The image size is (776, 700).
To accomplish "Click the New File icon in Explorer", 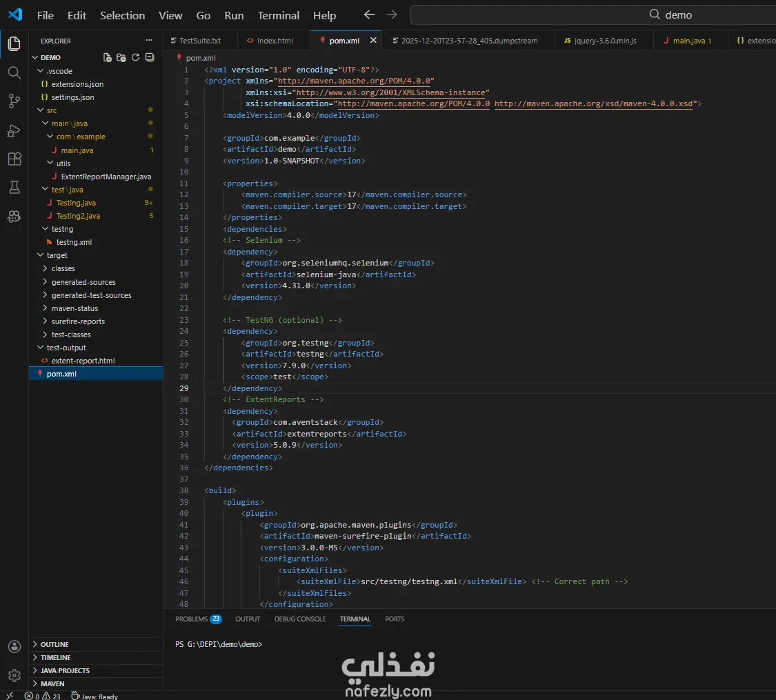I will pyautogui.click(x=107, y=57).
